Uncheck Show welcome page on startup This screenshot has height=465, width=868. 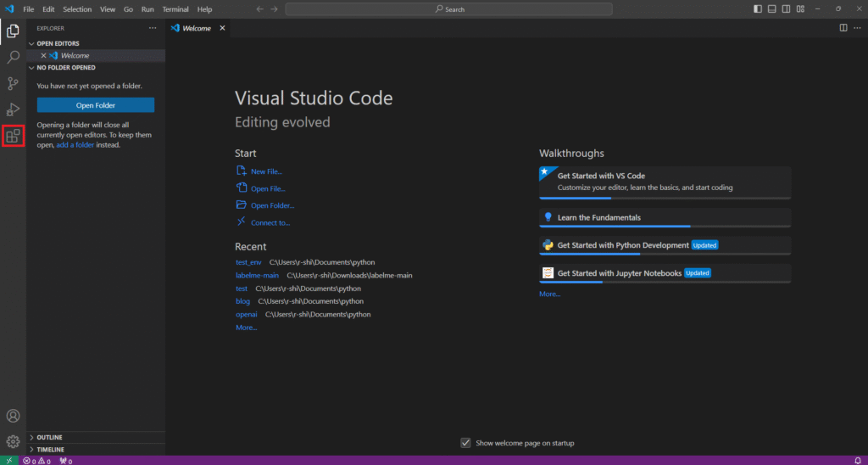[x=465, y=443]
